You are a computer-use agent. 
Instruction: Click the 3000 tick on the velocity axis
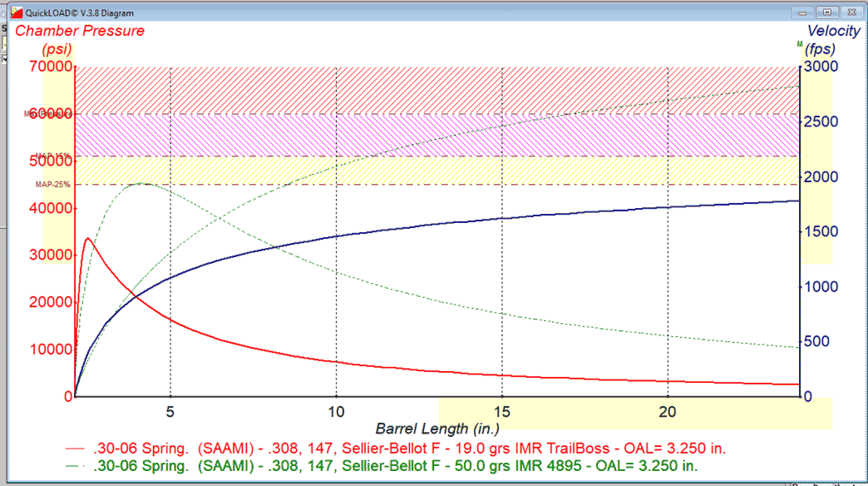pos(819,67)
